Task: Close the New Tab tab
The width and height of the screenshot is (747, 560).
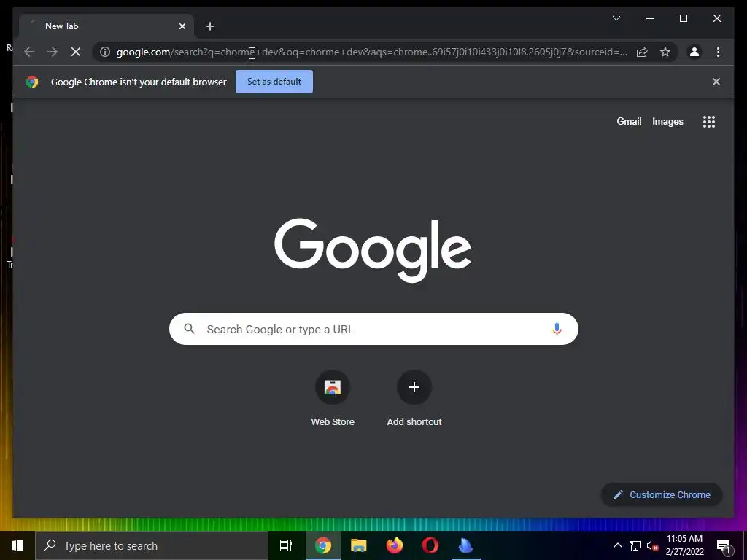Action: point(182,26)
